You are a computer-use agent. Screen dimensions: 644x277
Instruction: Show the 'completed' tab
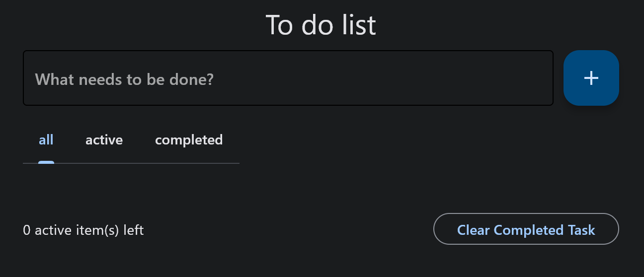tap(189, 140)
